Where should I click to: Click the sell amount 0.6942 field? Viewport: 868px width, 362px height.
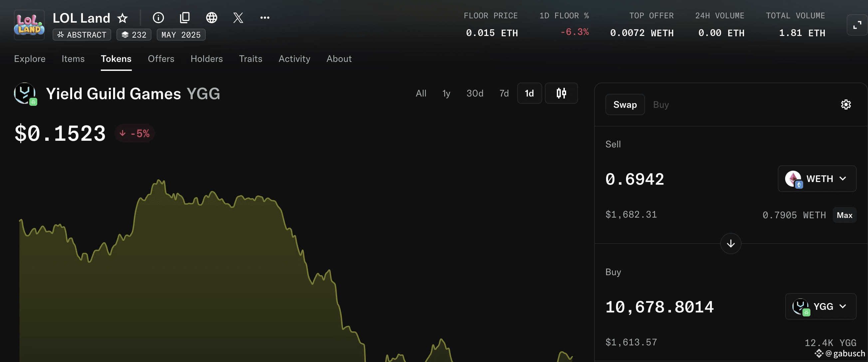pos(634,179)
